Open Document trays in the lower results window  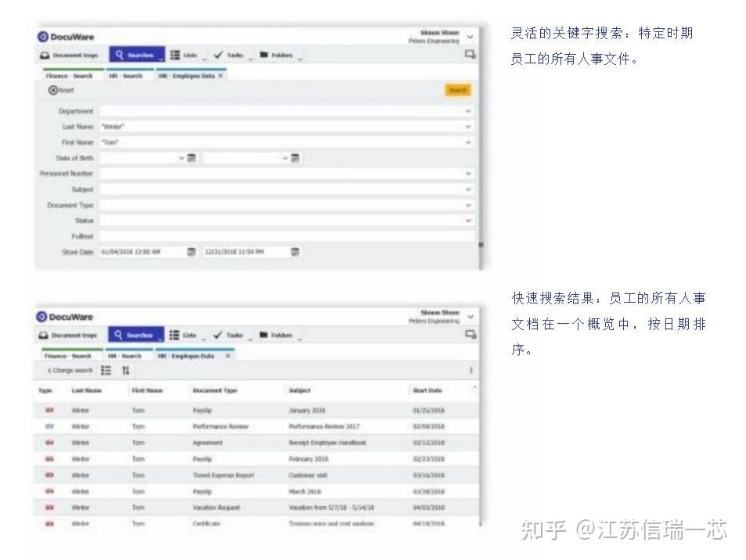coord(67,336)
